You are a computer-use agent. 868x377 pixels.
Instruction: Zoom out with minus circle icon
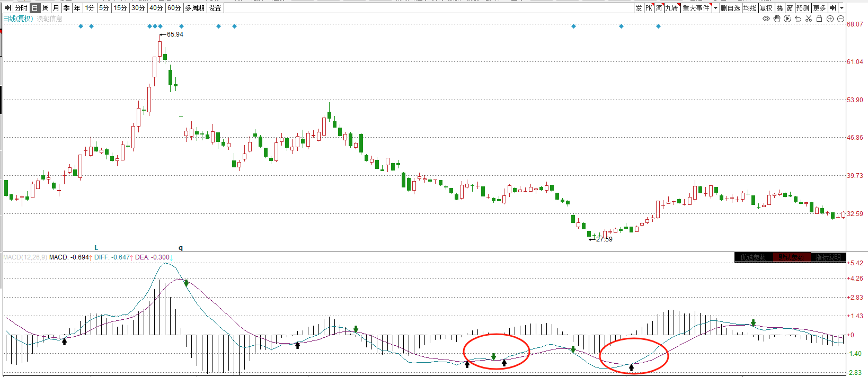tap(840, 19)
